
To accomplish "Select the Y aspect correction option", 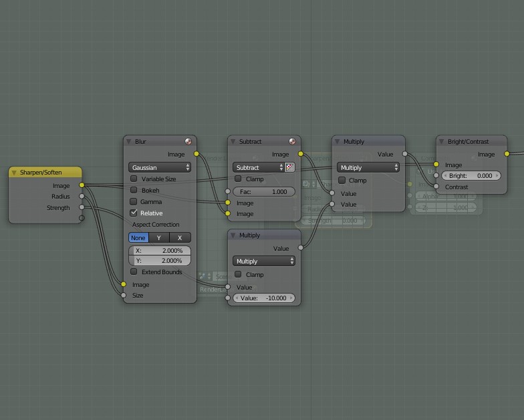I will tap(159, 237).
